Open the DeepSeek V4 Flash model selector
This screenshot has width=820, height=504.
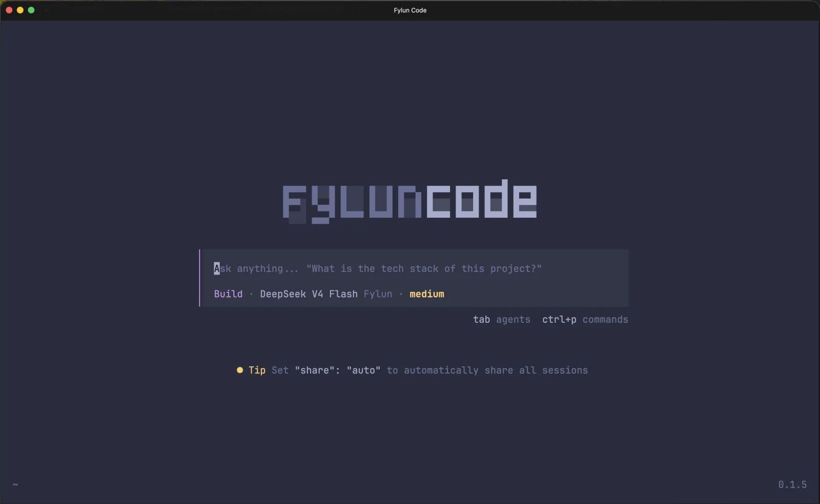coord(309,294)
